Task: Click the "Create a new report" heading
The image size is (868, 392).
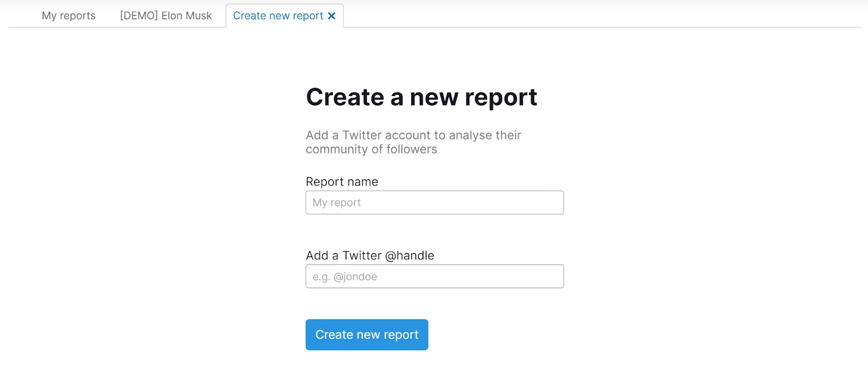Action: [x=422, y=98]
